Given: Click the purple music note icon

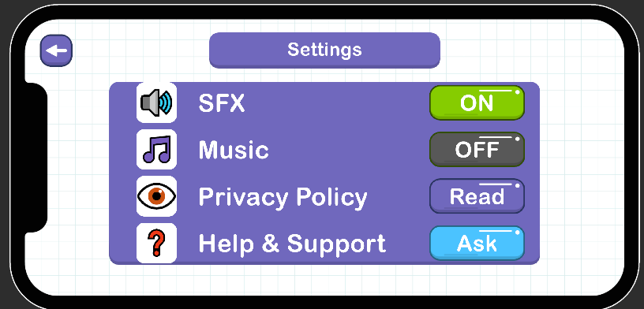Looking at the screenshot, I should [156, 149].
